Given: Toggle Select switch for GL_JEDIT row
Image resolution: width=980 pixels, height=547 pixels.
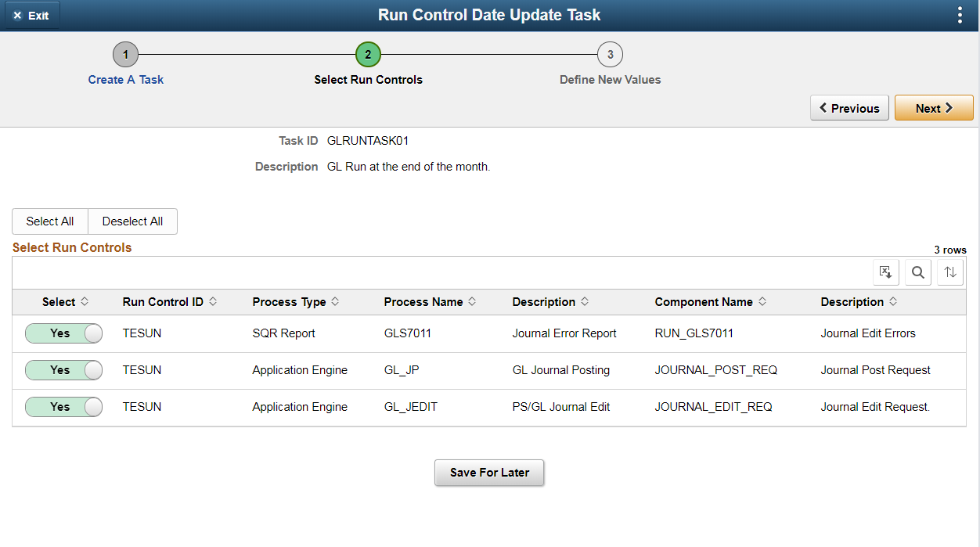Looking at the screenshot, I should click(63, 407).
